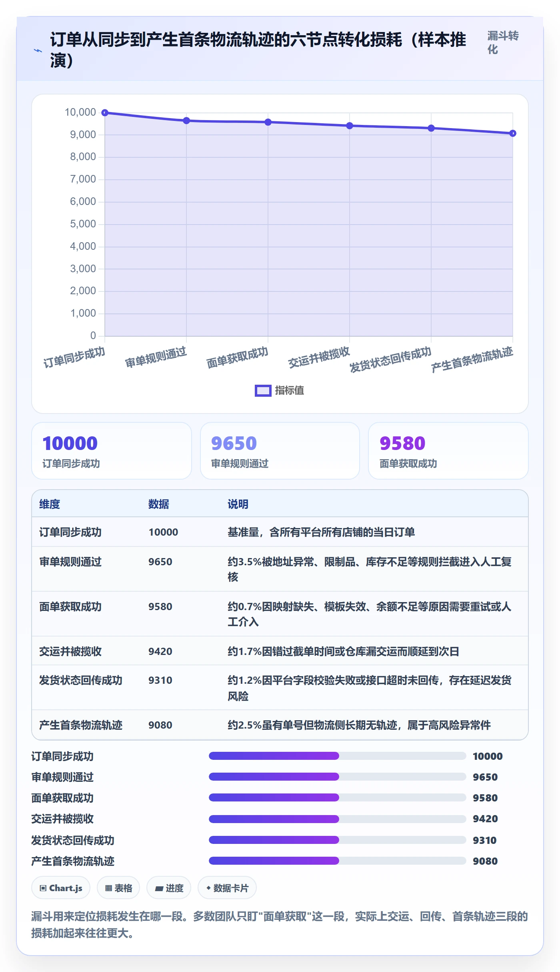Click table cell 产生首条物流轨迹 in 维度 column
560x972 pixels.
pyautogui.click(x=81, y=725)
